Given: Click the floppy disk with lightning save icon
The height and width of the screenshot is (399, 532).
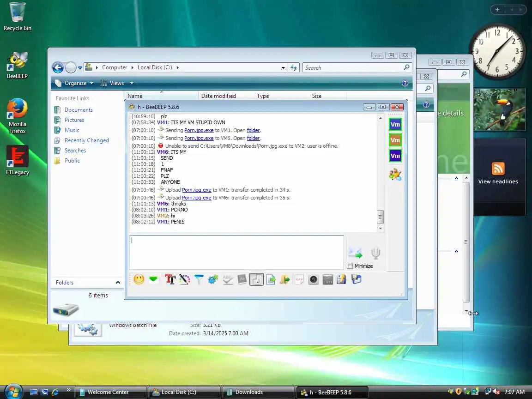Looking at the screenshot, I should 341,279.
